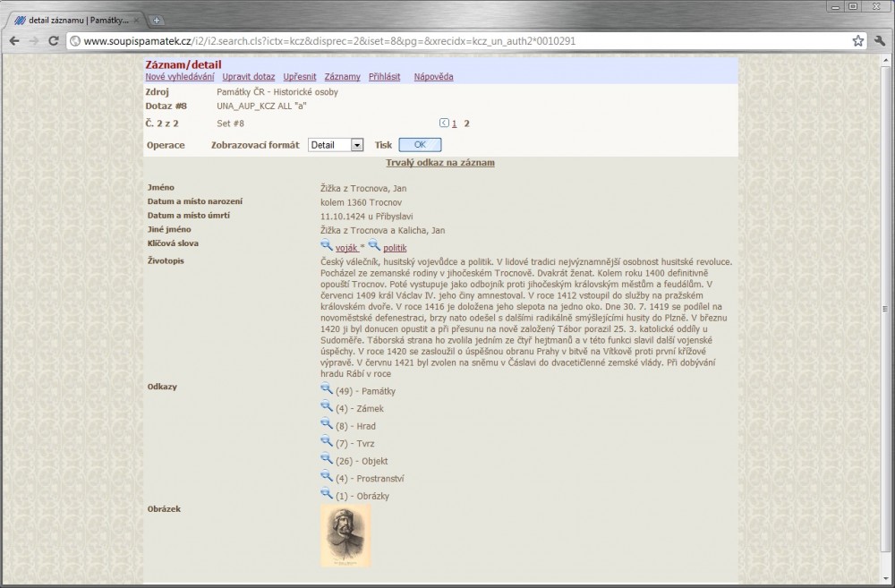Bookmark page with star icon
The image size is (895, 588).
point(857,41)
